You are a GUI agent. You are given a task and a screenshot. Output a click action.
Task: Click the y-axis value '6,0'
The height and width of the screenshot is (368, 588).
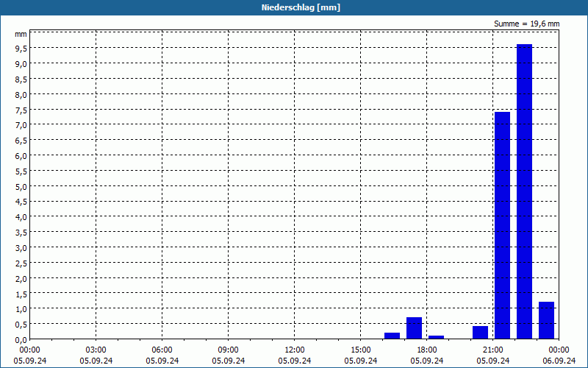(x=21, y=156)
